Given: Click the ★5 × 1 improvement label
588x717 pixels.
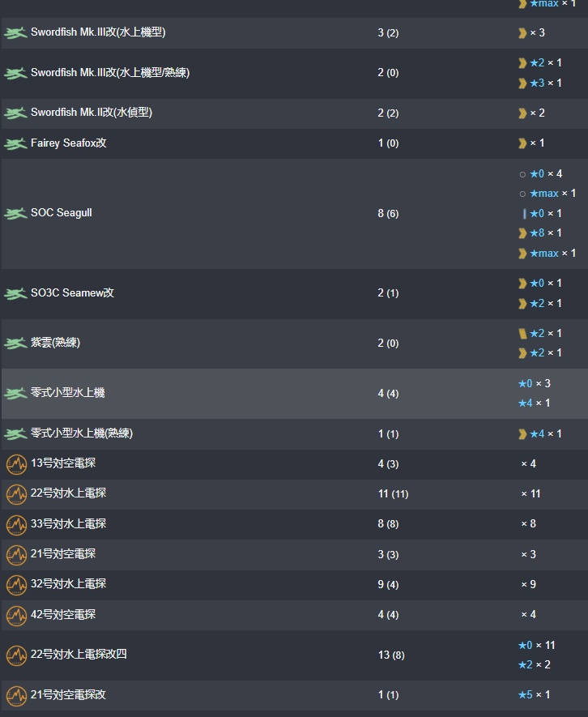Looking at the screenshot, I should [x=534, y=694].
